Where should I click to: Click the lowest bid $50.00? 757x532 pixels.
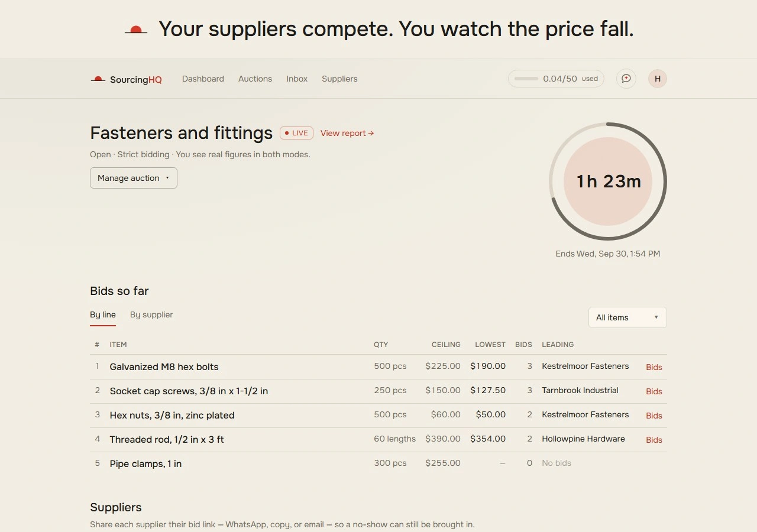tap(491, 415)
